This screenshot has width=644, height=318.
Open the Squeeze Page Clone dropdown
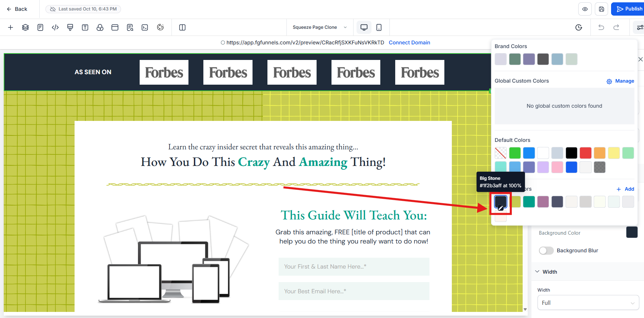point(320,27)
